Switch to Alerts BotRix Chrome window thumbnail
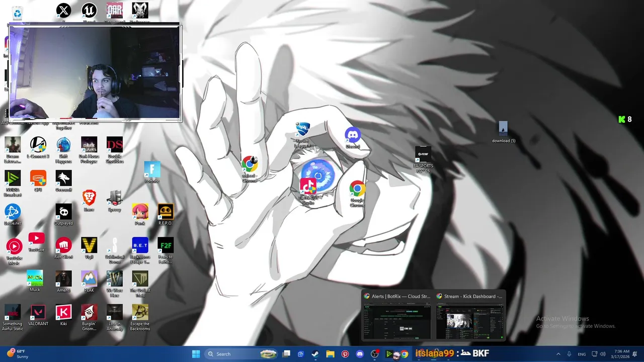 [397, 316]
